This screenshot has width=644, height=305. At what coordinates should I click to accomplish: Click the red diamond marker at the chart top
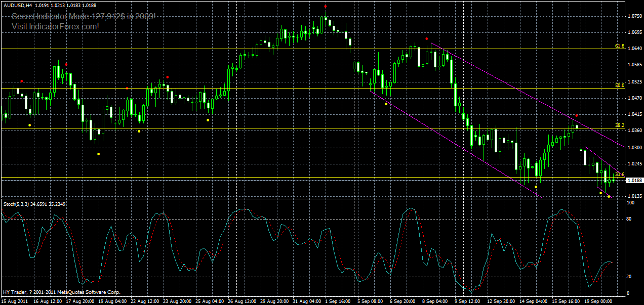tap(325, 7)
